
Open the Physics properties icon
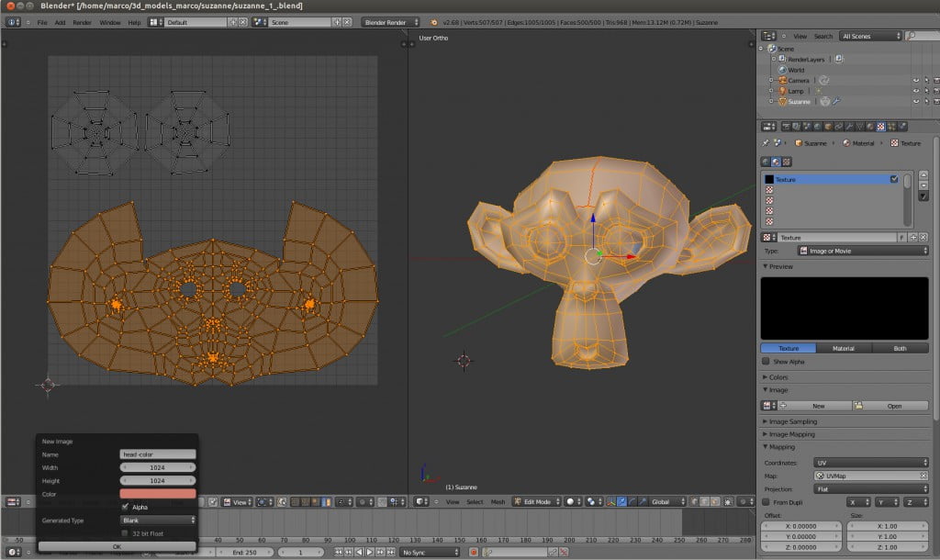coord(902,127)
